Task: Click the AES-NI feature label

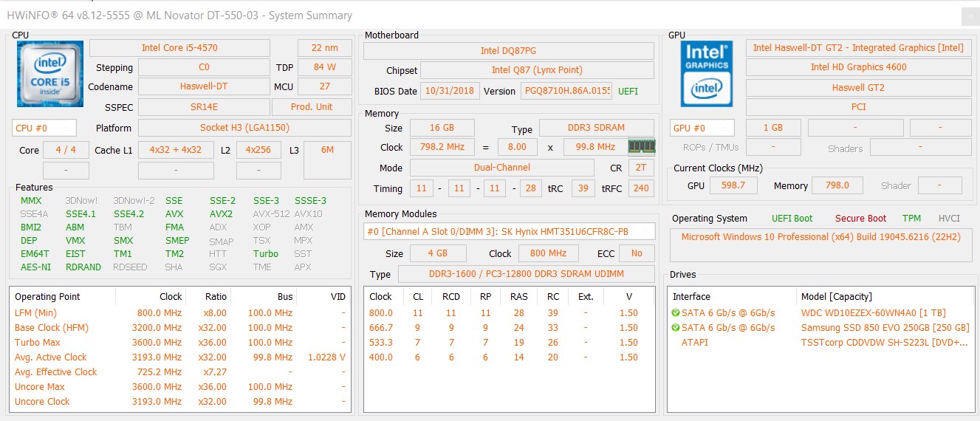Action: pos(36,267)
